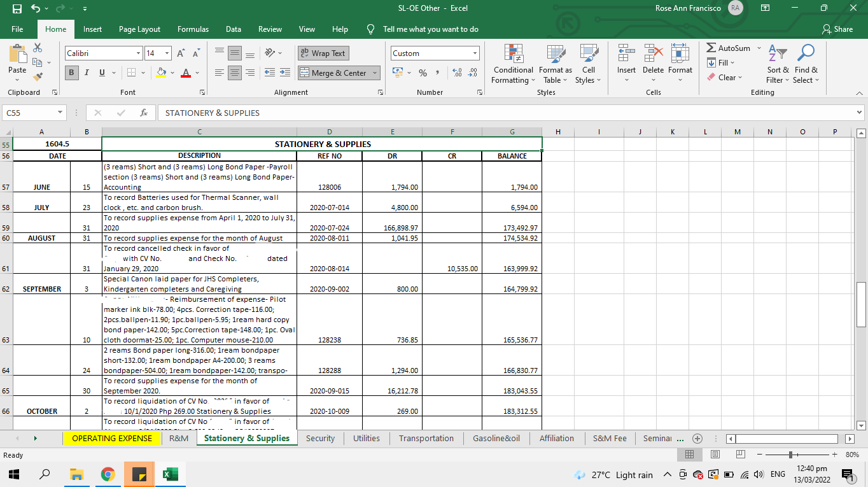Toggle Wrap Text for the cell

[x=323, y=53]
